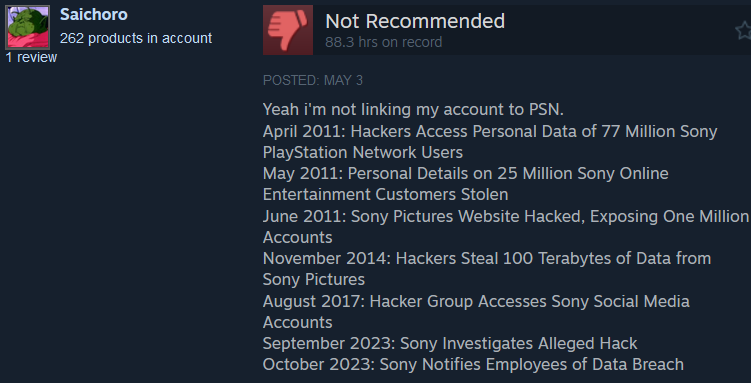Click the star icon beside the review header

[x=744, y=30]
